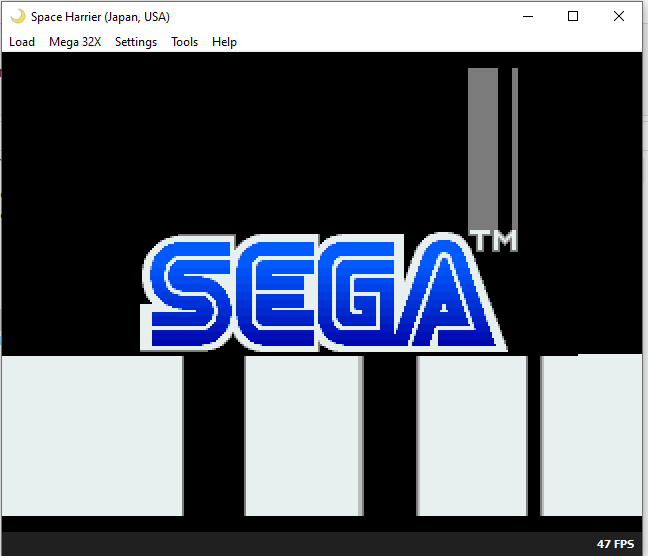Click the 47 FPS status indicator
648x556 pixels.
pos(615,544)
